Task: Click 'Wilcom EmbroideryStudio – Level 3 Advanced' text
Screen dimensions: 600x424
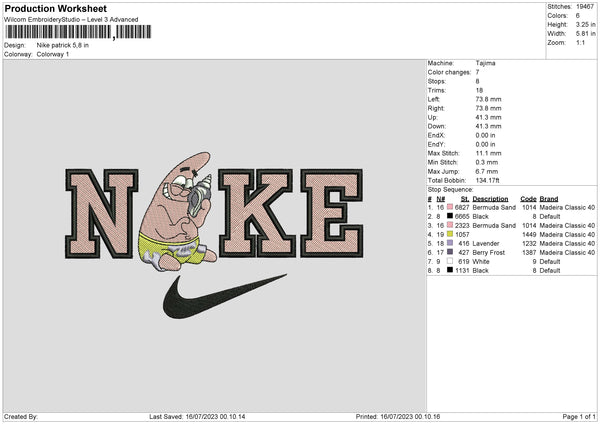Action: (71, 20)
